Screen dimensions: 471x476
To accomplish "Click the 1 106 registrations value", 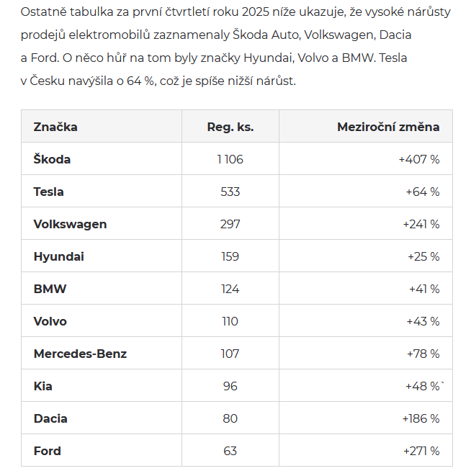I will [x=230, y=159].
